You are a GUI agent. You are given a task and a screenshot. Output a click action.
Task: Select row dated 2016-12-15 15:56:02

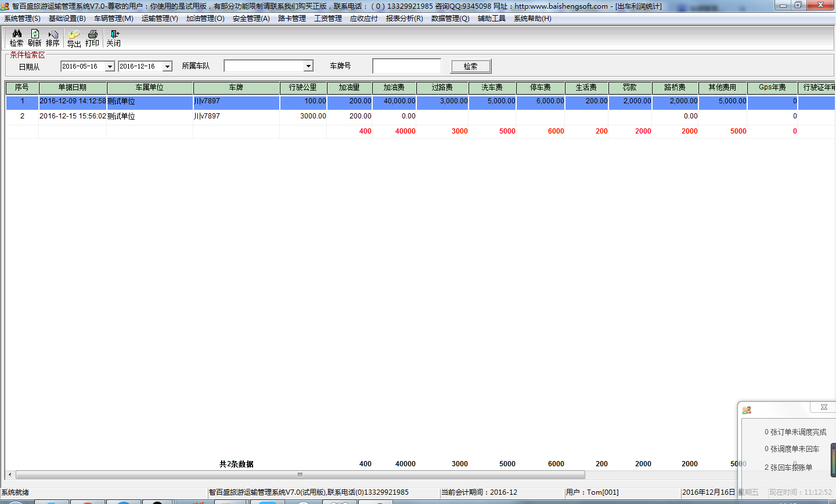(420, 116)
